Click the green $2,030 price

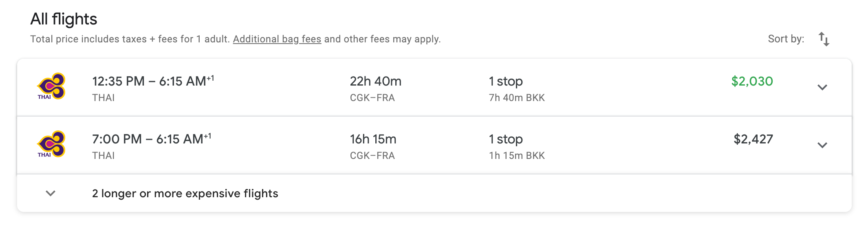click(752, 81)
